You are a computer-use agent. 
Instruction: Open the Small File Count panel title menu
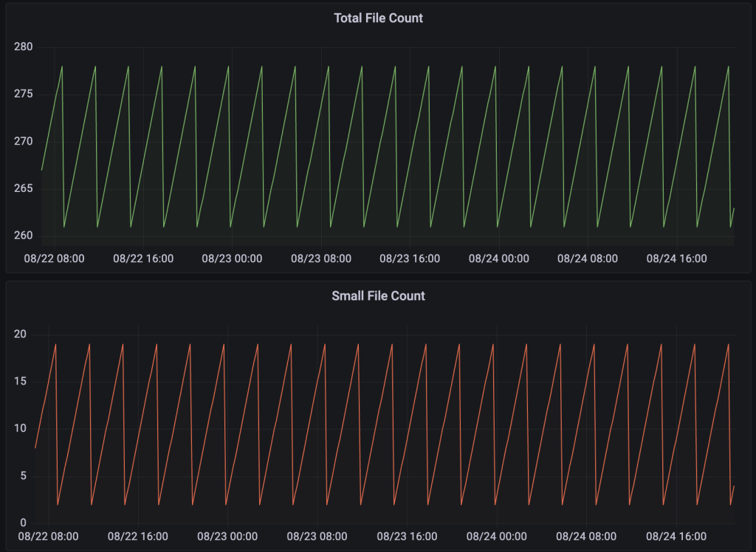tap(378, 296)
